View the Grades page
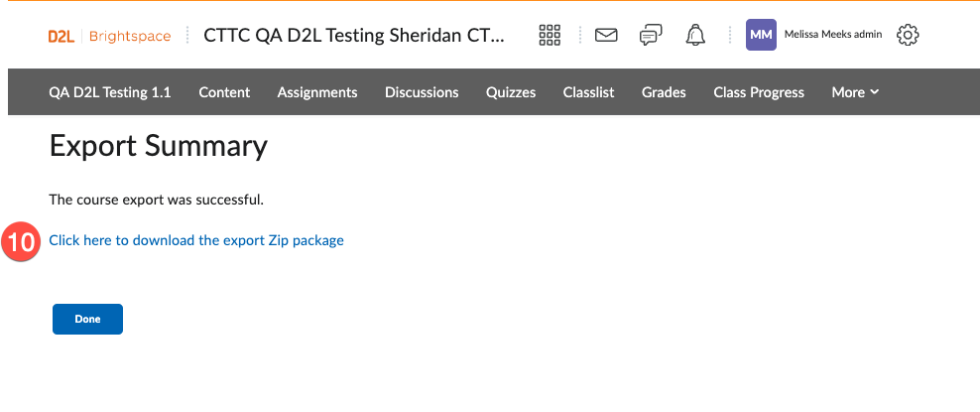 (x=664, y=92)
